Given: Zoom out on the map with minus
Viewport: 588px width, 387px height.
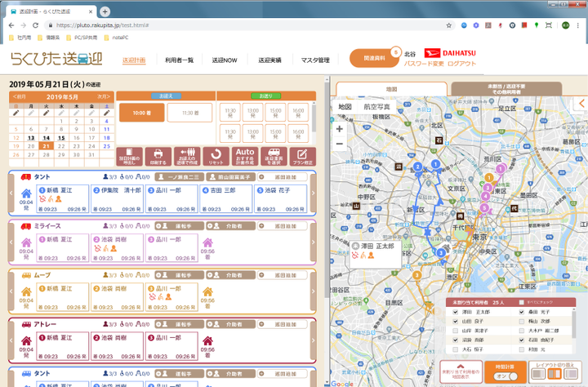Looking at the screenshot, I should [x=340, y=144].
